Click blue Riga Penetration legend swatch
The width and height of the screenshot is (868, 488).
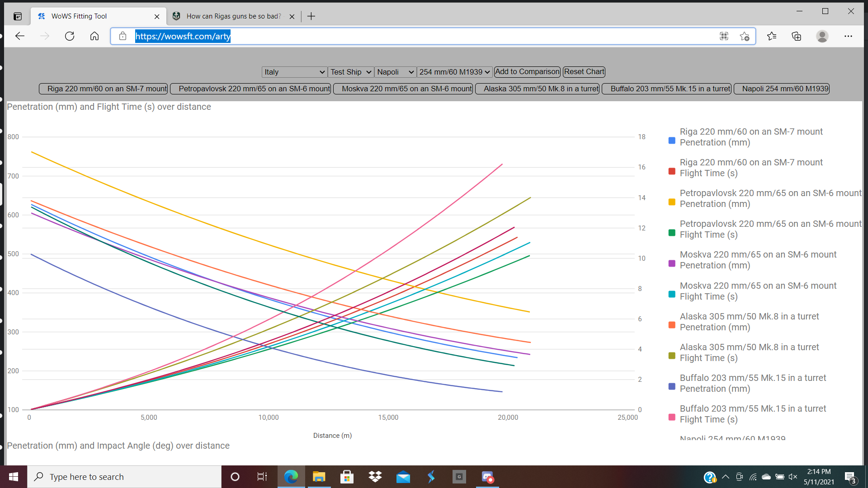pos(672,141)
